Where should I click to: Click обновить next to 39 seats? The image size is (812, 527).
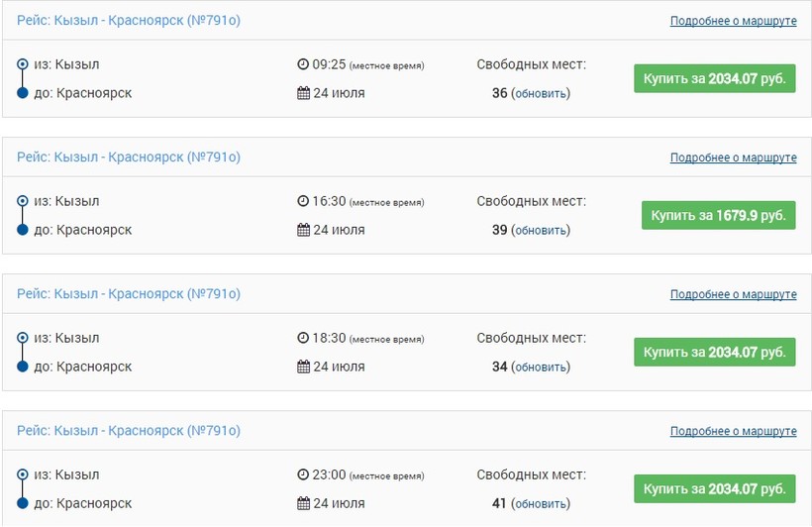pyautogui.click(x=541, y=231)
